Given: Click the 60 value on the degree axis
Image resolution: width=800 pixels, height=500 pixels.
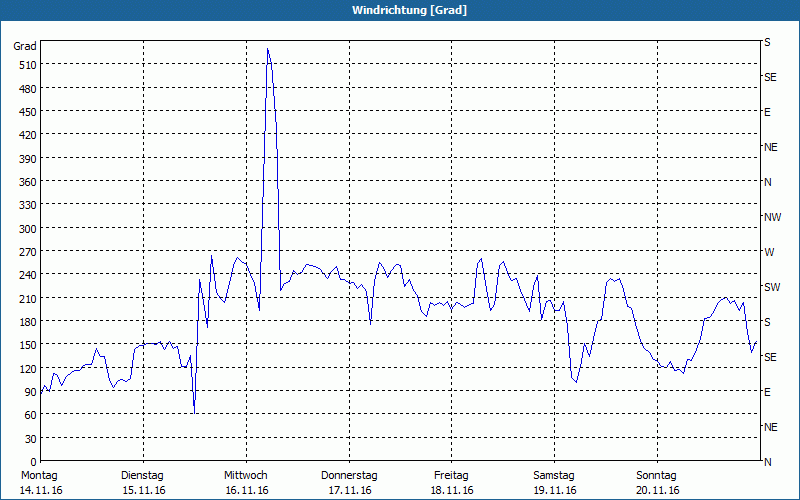Looking at the screenshot, I should [x=31, y=415].
